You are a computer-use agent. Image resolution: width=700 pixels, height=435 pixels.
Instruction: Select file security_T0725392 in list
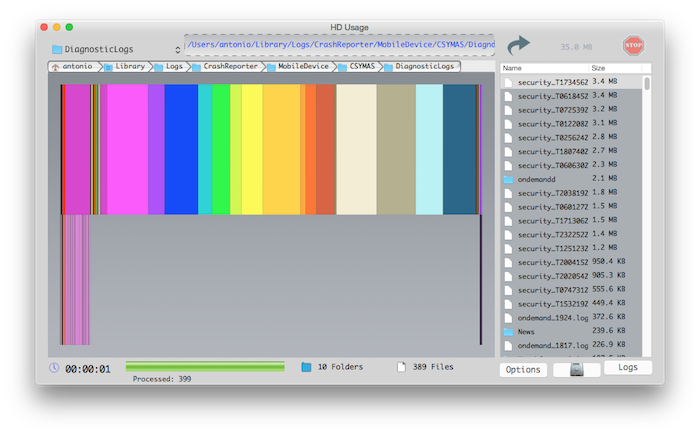coord(571,110)
